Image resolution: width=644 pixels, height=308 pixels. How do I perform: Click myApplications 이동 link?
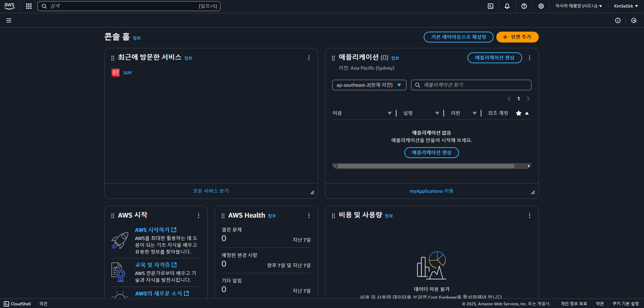click(431, 191)
